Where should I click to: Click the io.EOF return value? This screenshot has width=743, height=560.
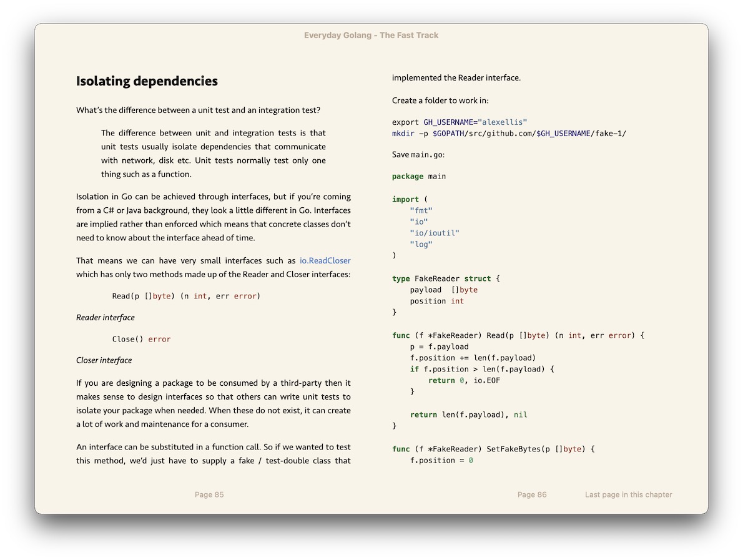pyautogui.click(x=488, y=380)
